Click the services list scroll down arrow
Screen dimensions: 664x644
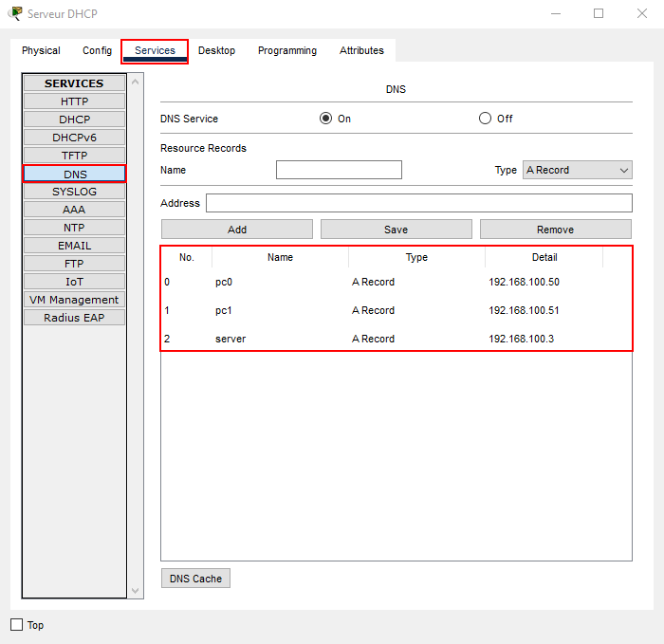click(135, 590)
